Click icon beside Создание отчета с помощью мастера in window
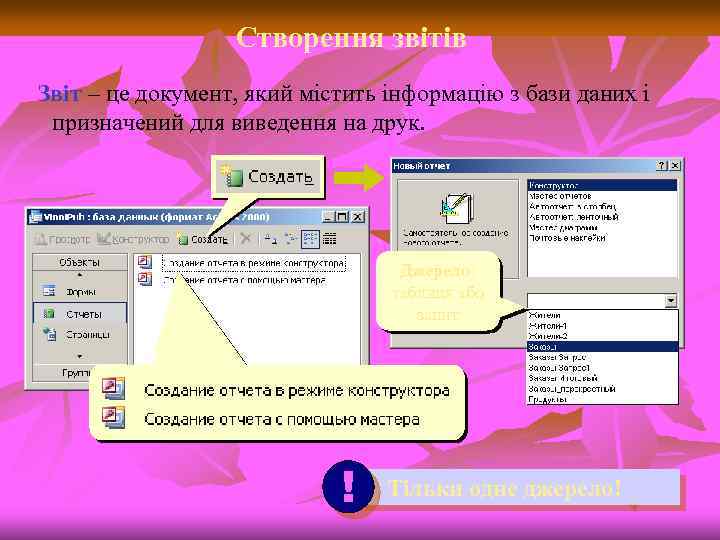The height and width of the screenshot is (540, 720). (x=145, y=279)
